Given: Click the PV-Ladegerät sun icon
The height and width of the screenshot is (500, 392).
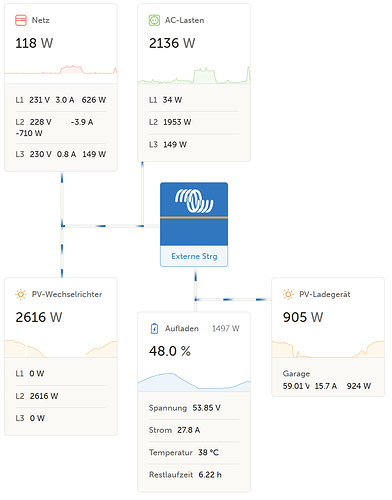Looking at the screenshot, I should tap(288, 295).
